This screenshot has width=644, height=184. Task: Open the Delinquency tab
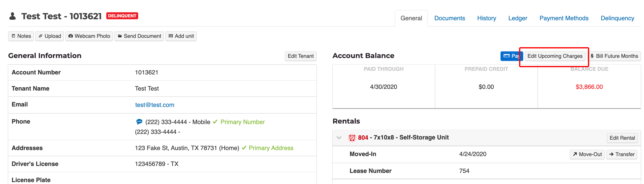coord(617,18)
